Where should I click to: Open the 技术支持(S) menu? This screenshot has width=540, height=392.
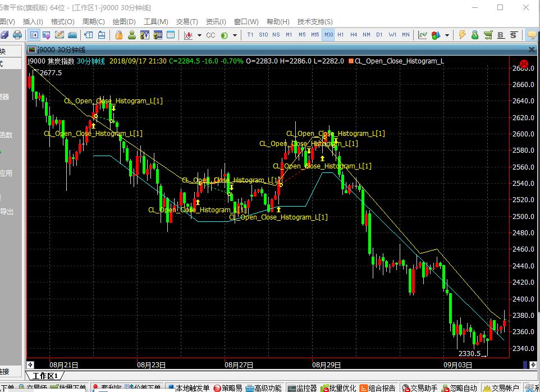[315, 22]
